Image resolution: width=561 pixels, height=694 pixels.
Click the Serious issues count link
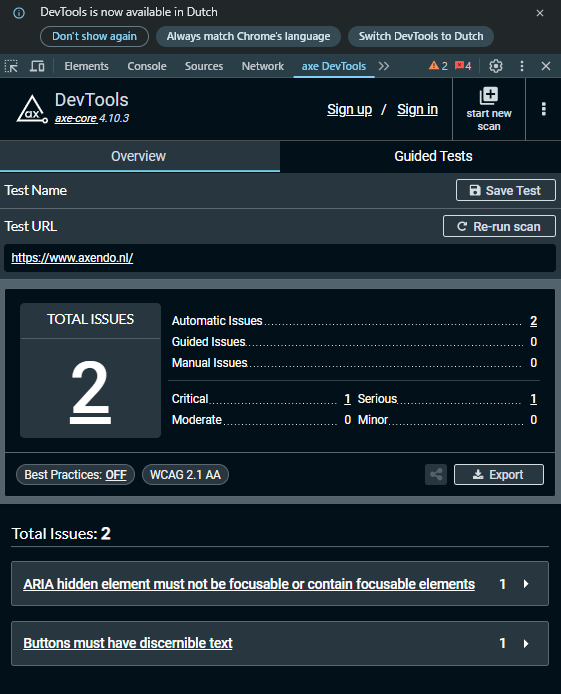[534, 399]
